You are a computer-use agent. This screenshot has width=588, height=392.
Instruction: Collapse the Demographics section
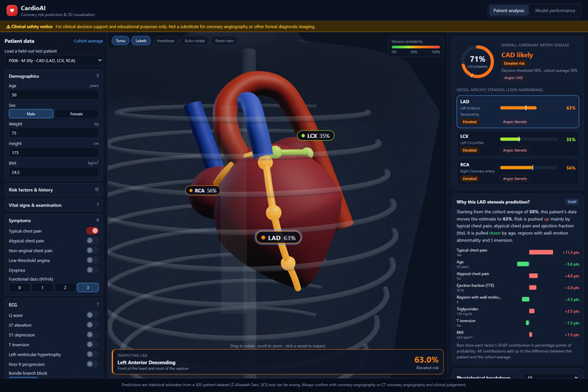pos(54,76)
